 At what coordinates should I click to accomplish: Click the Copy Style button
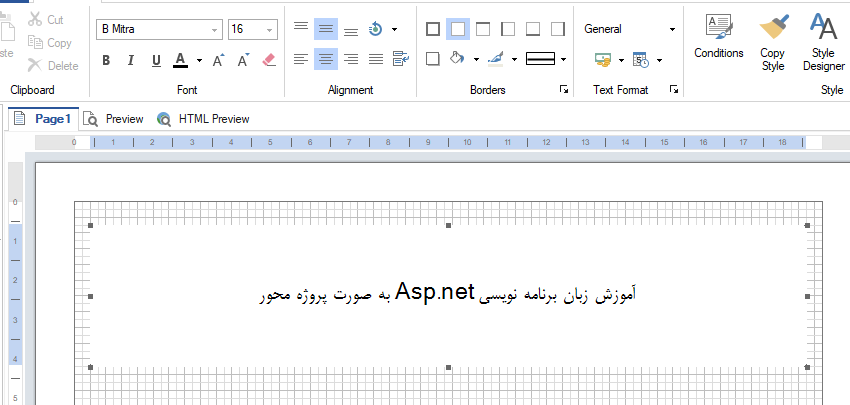772,43
